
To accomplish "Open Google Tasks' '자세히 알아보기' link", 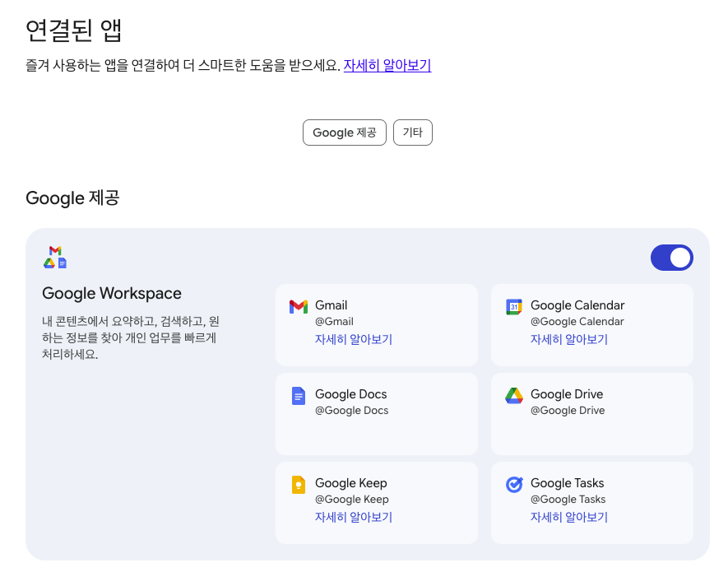I will (568, 517).
